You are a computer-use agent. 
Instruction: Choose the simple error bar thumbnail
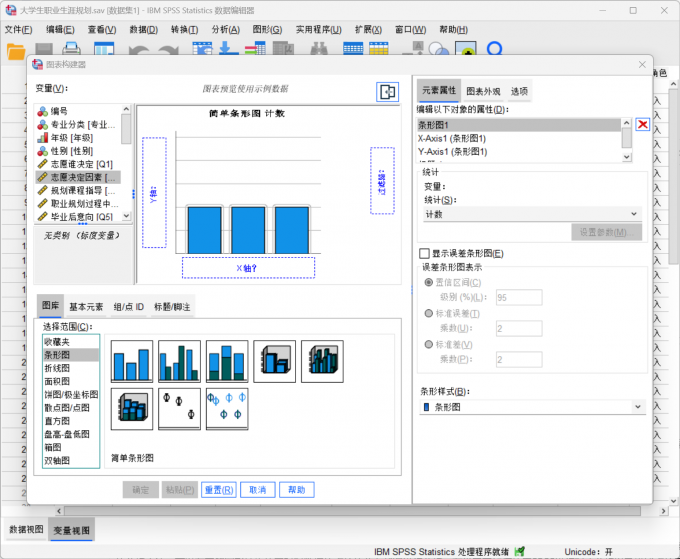click(x=180, y=409)
